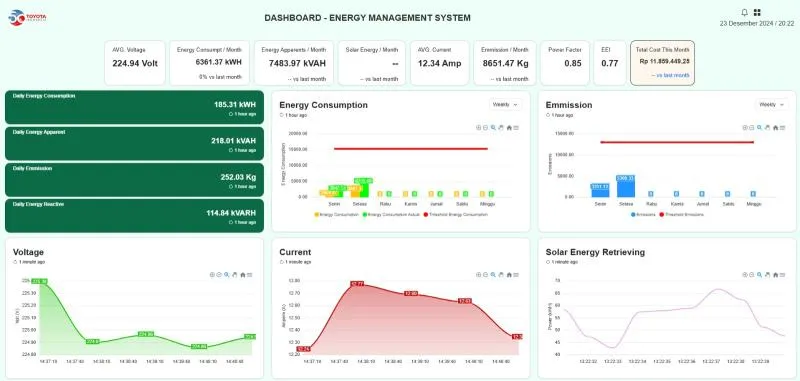Click '6361.37 kWH' energy consumption value

218,62
